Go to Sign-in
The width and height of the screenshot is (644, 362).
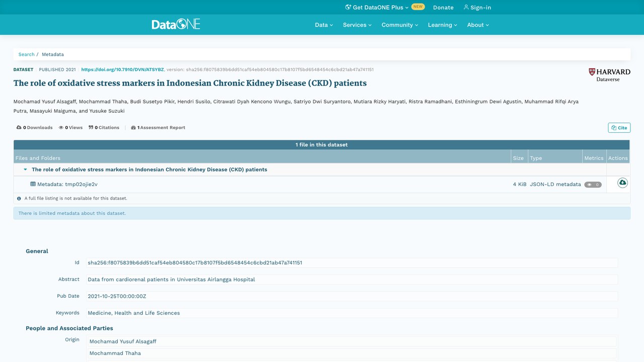pyautogui.click(x=477, y=8)
